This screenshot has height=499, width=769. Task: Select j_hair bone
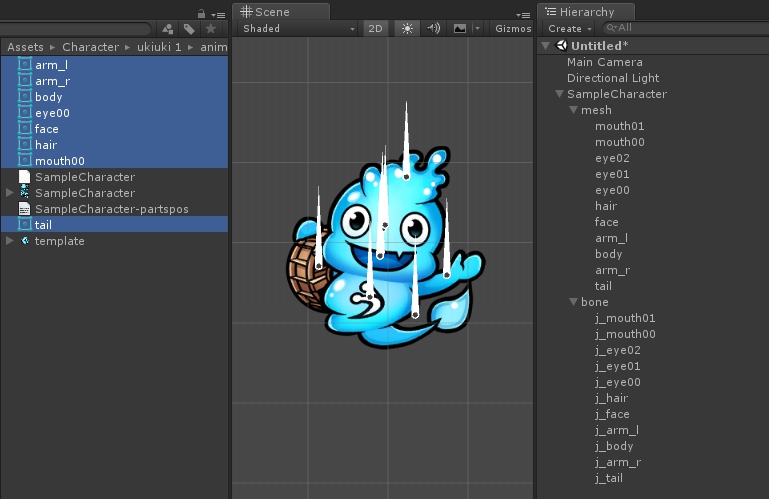tap(611, 398)
